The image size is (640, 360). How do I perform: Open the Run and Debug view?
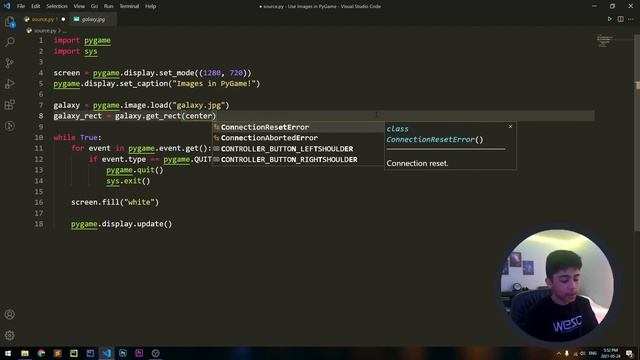[10, 84]
